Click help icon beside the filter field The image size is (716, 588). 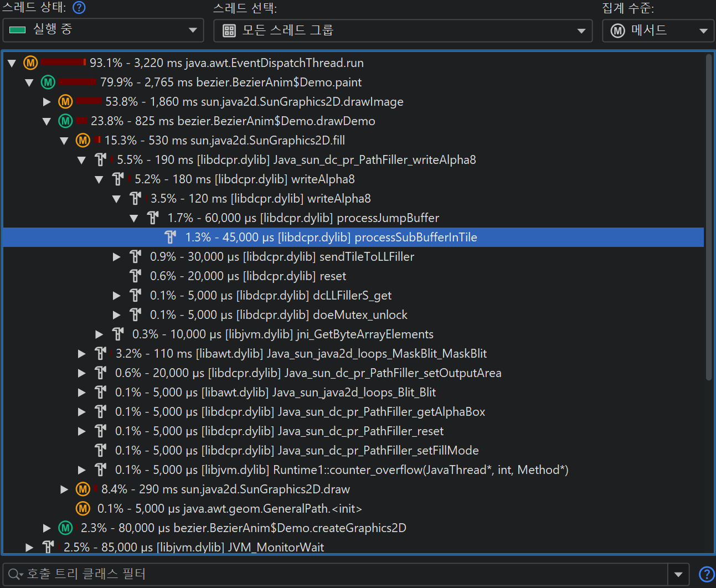tap(706, 575)
